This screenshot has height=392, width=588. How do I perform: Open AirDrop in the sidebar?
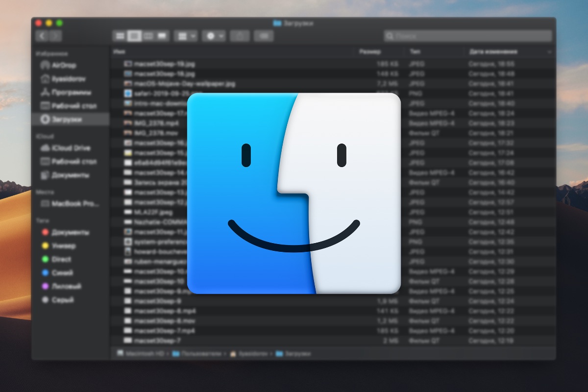(x=64, y=65)
